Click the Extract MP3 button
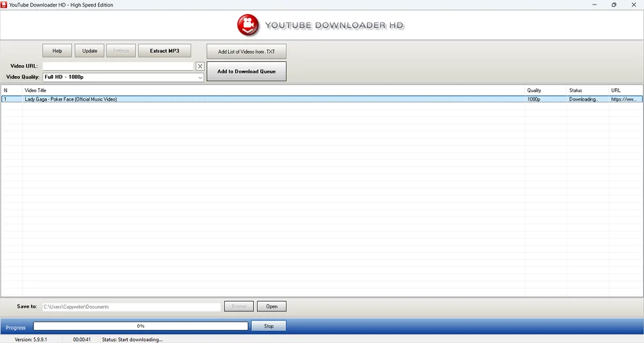The height and width of the screenshot is (343, 644). pyautogui.click(x=165, y=51)
